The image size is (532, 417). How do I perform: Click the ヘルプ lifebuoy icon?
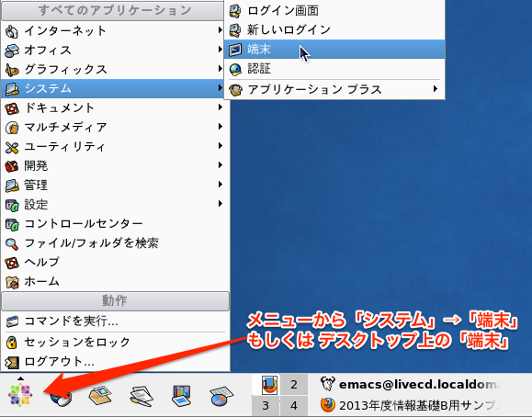pyautogui.click(x=12, y=263)
